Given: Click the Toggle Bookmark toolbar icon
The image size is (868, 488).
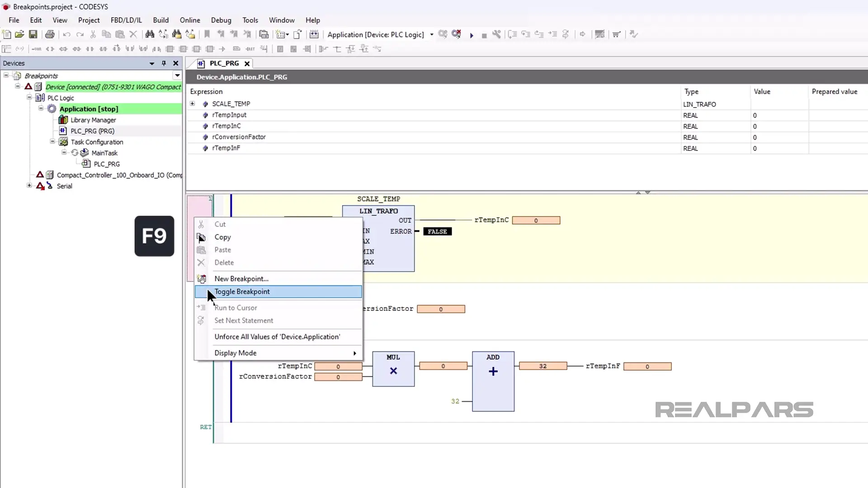Looking at the screenshot, I should pyautogui.click(x=207, y=34).
